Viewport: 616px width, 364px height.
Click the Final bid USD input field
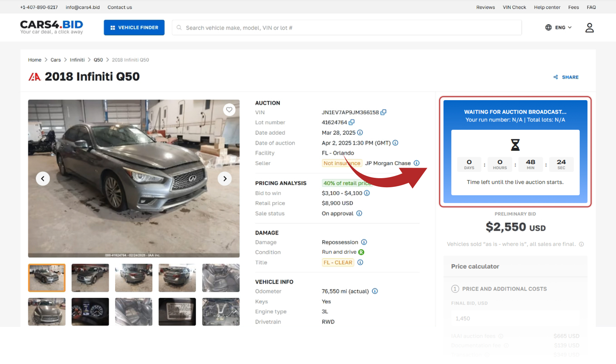tap(515, 318)
